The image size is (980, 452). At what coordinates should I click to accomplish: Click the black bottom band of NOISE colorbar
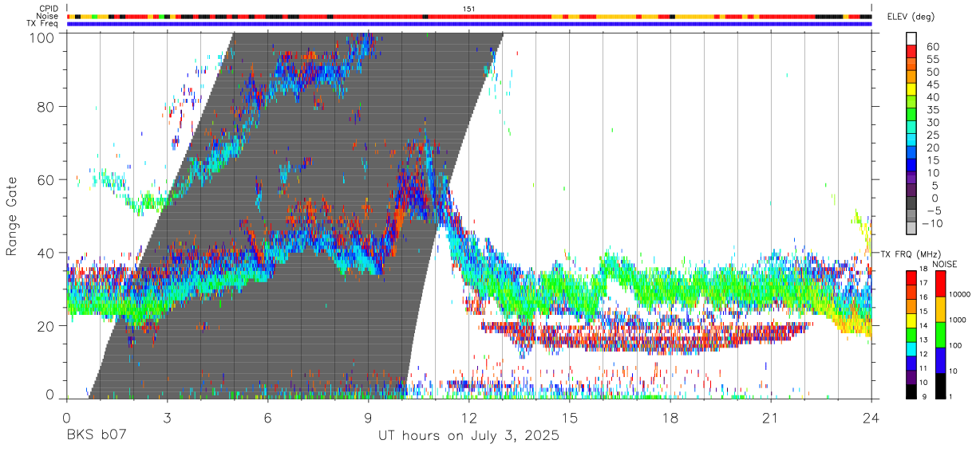coord(939,385)
